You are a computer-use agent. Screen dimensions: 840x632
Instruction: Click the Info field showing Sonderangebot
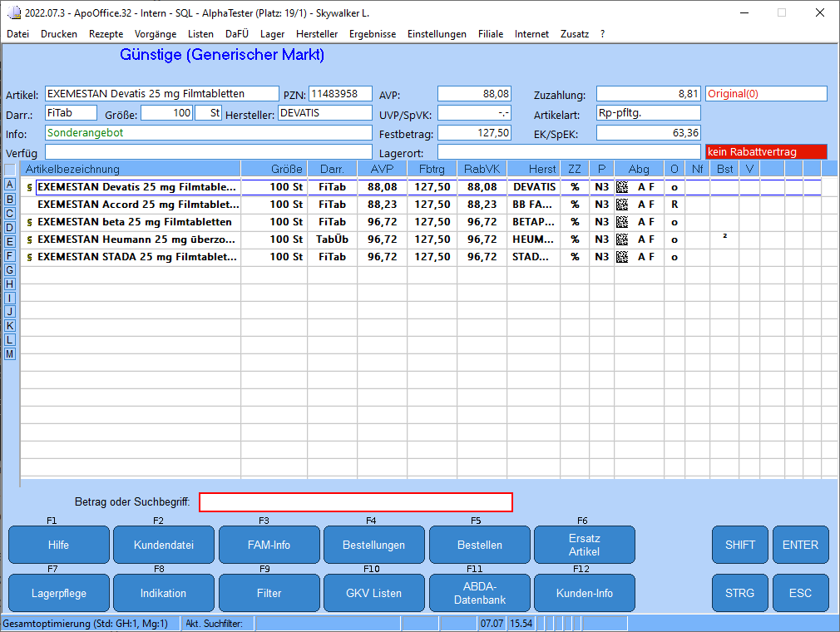[x=209, y=133]
